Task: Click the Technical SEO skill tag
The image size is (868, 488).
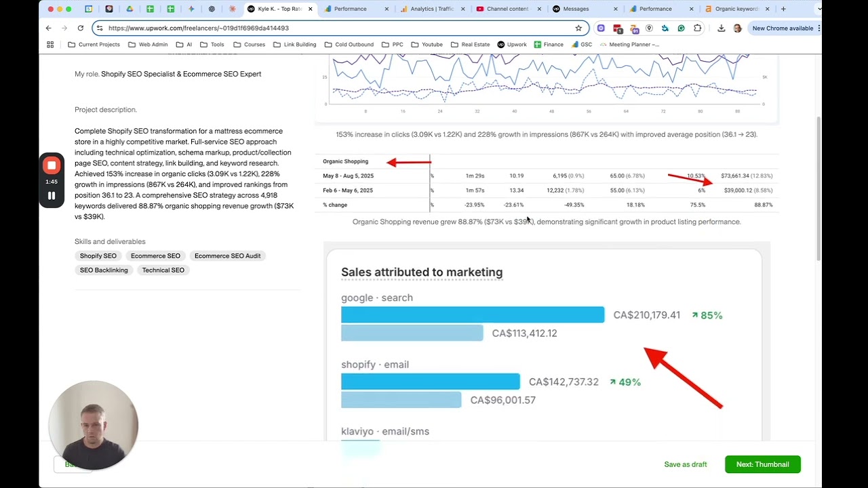Action: pos(163,270)
